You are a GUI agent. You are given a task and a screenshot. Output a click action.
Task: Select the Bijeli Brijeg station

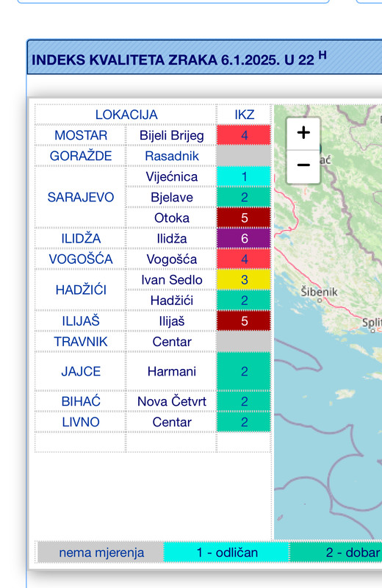click(x=172, y=135)
